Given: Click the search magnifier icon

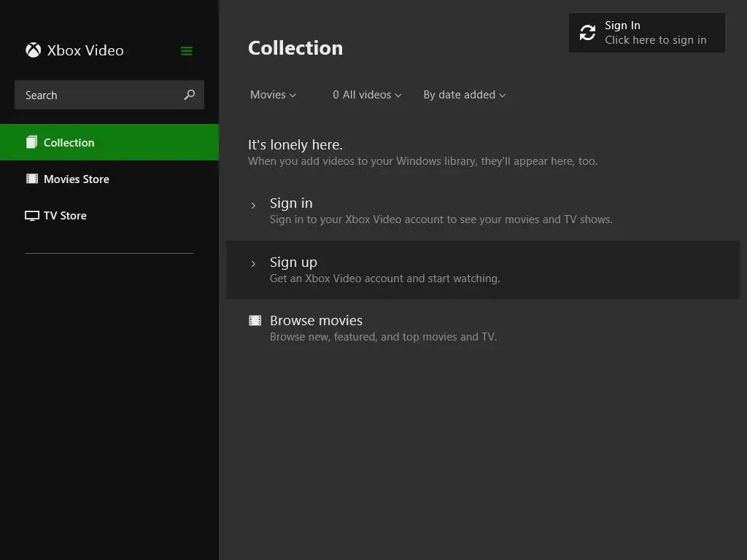Looking at the screenshot, I should click(x=190, y=95).
